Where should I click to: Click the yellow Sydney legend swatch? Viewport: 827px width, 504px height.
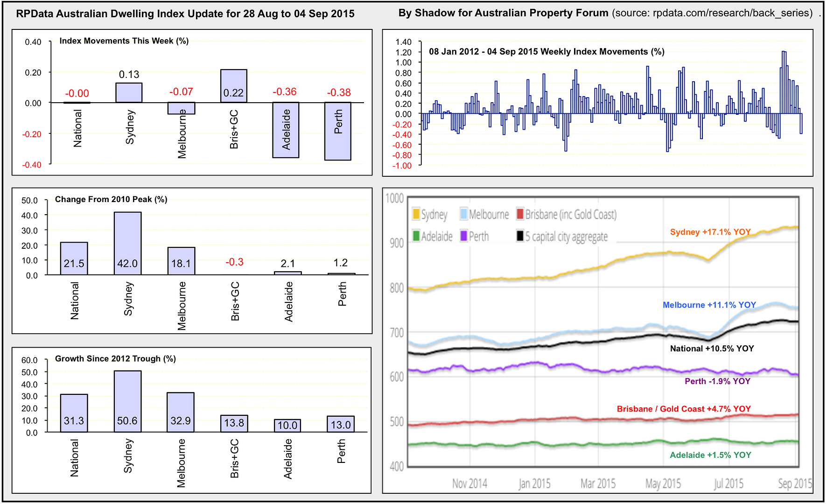416,214
